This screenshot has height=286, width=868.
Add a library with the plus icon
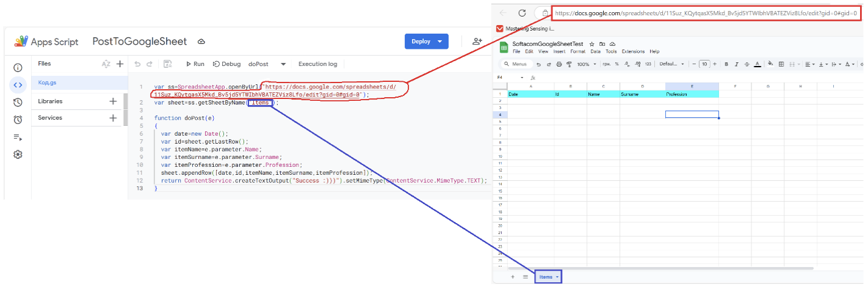[113, 101]
